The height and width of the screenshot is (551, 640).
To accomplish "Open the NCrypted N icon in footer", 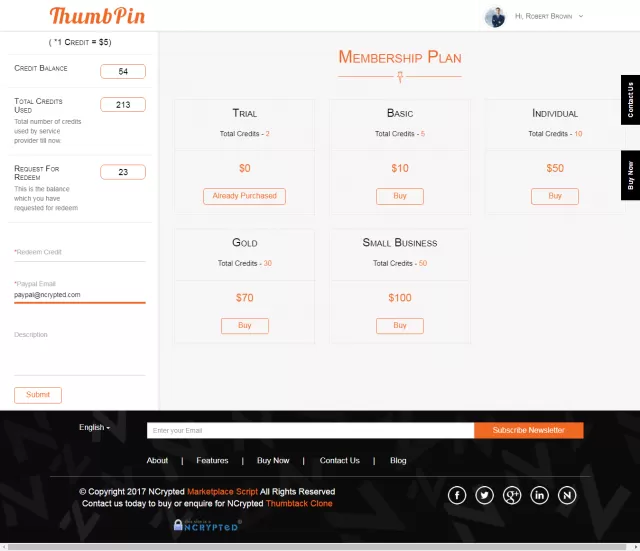I will click(567, 495).
